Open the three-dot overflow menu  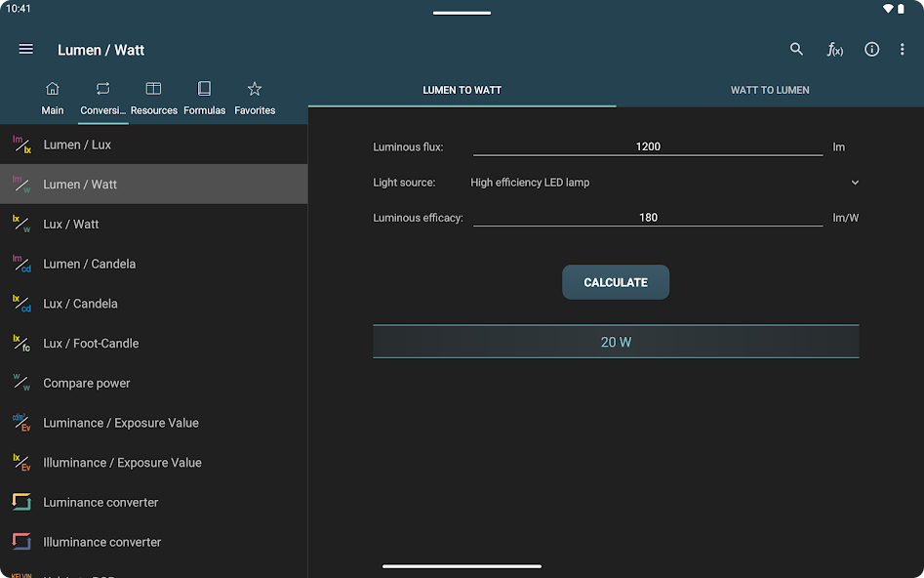click(x=903, y=50)
